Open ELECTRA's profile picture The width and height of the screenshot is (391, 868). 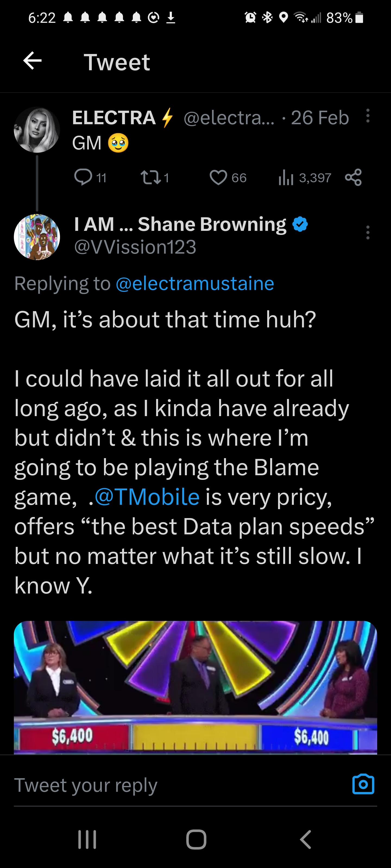pos(37,130)
